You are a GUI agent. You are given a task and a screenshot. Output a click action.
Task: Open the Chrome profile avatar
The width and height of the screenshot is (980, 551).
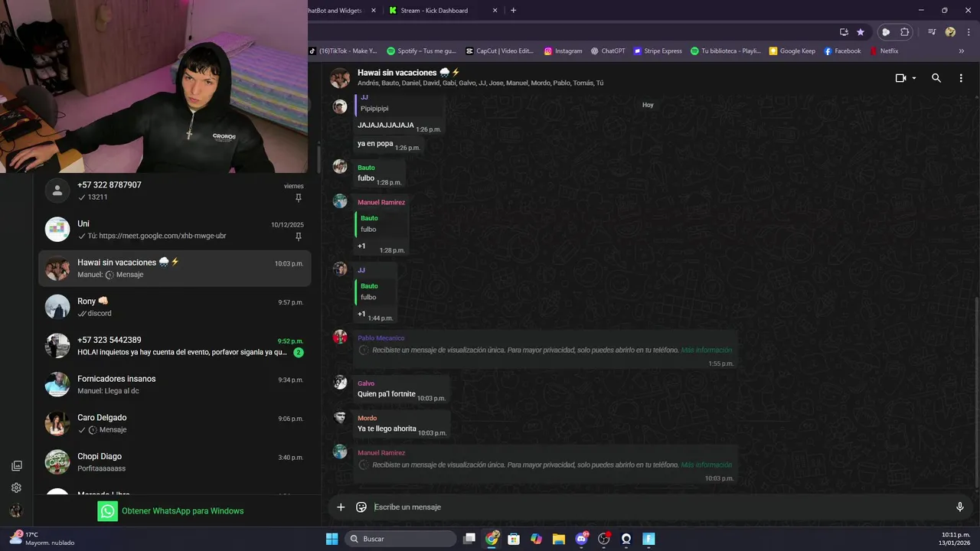[950, 32]
